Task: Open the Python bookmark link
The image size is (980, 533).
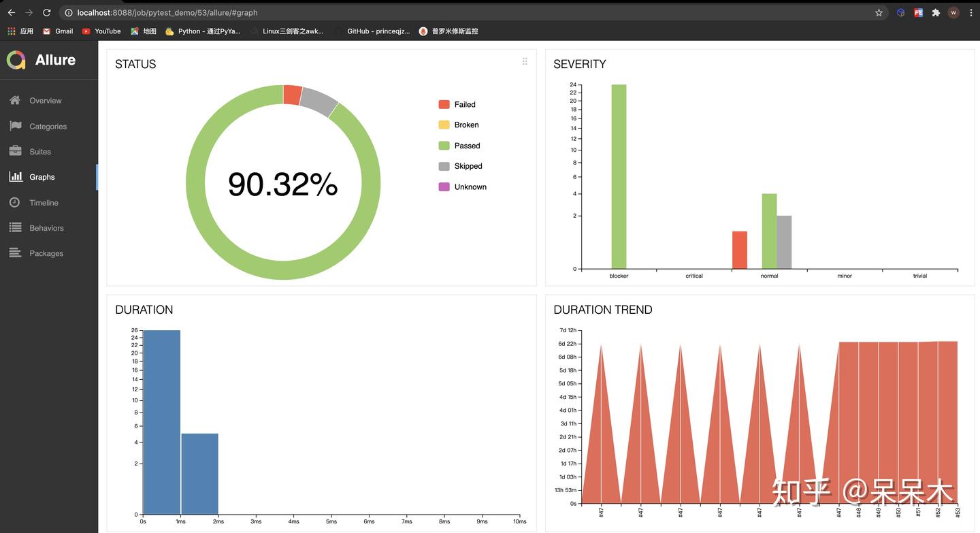Action: [203, 31]
